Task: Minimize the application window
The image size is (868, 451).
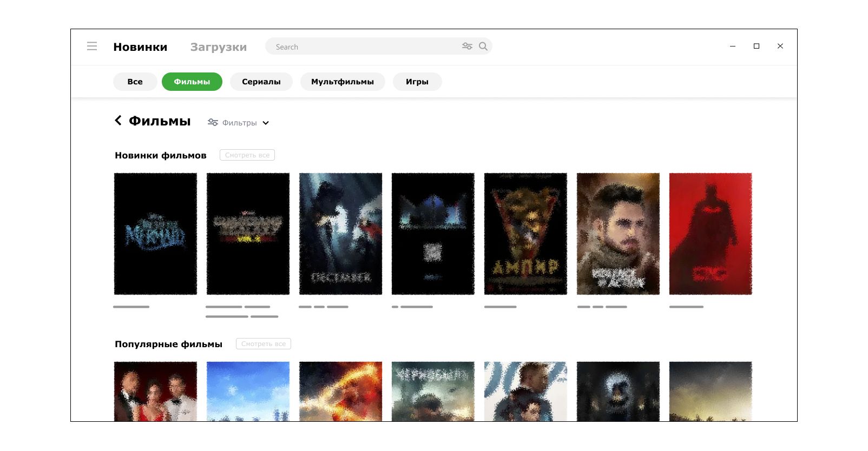Action: [x=733, y=46]
